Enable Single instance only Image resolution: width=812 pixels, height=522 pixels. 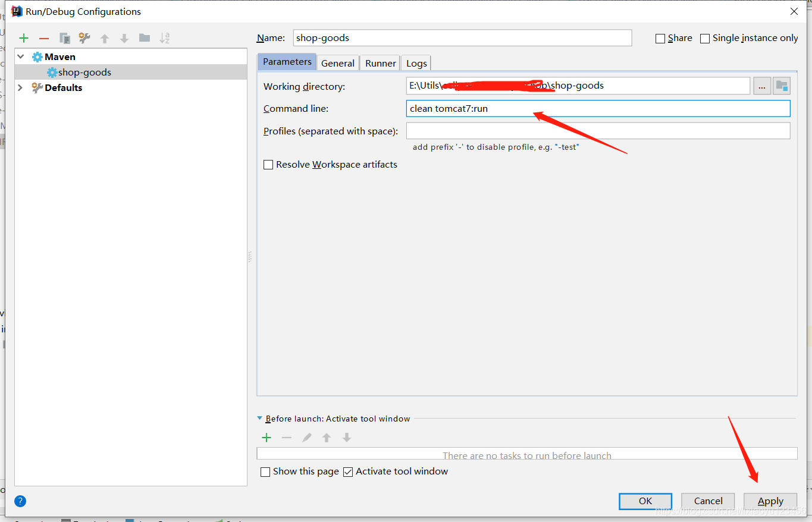[705, 39]
